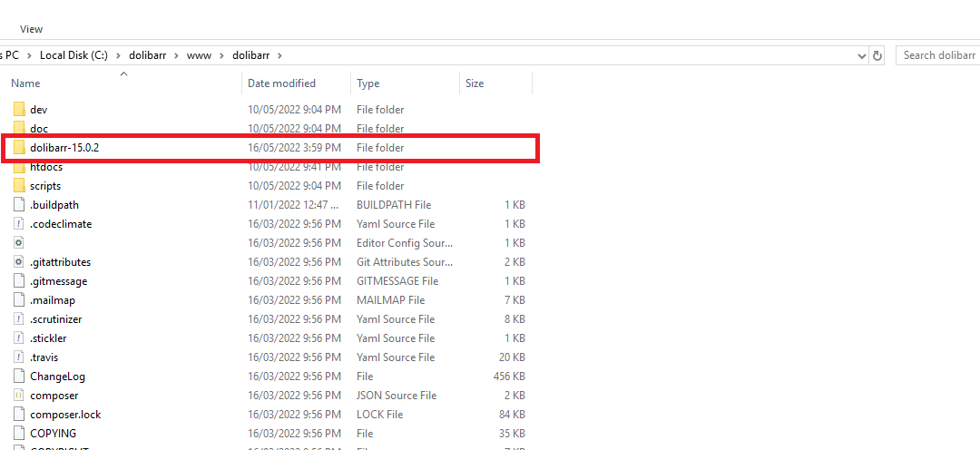This screenshot has width=980, height=450.
Task: Click the Search dolibarr input field
Action: 937,55
